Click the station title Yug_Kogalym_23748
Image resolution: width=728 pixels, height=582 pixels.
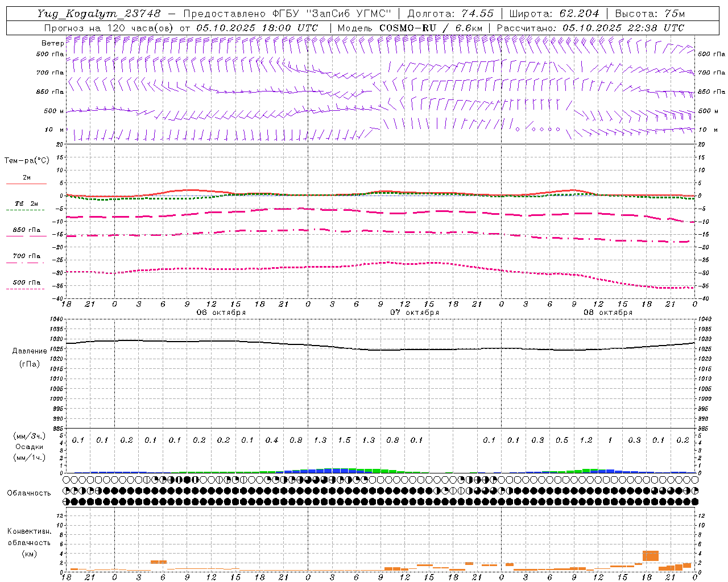point(99,14)
